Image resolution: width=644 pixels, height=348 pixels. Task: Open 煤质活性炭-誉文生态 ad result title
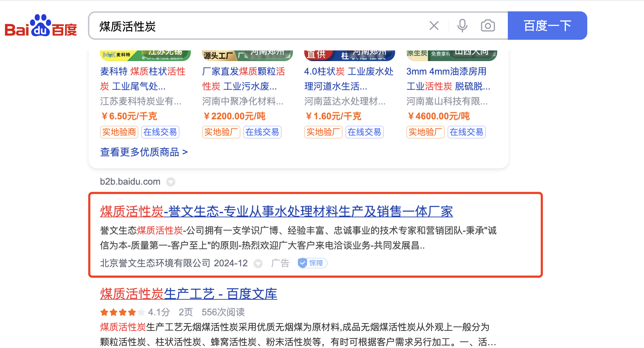277,212
